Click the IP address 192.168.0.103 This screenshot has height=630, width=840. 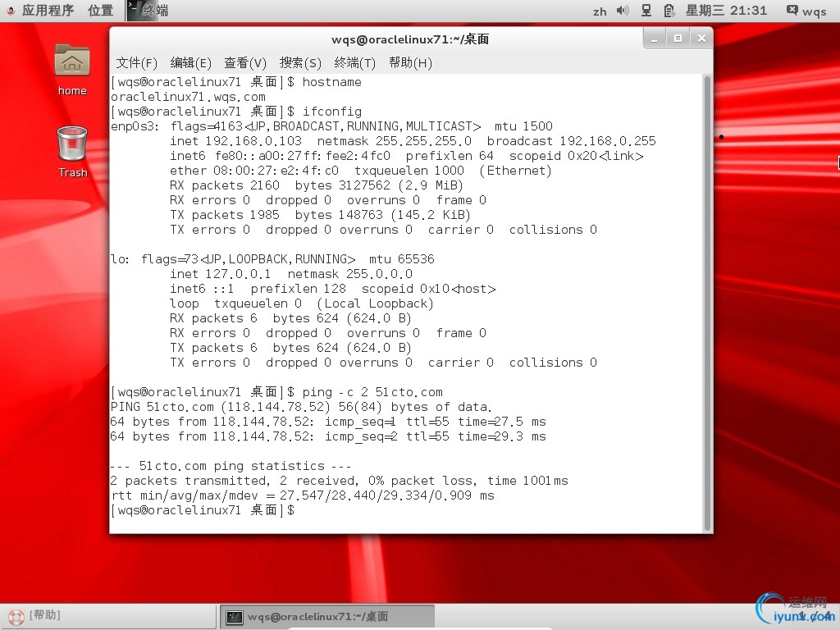pos(253,141)
